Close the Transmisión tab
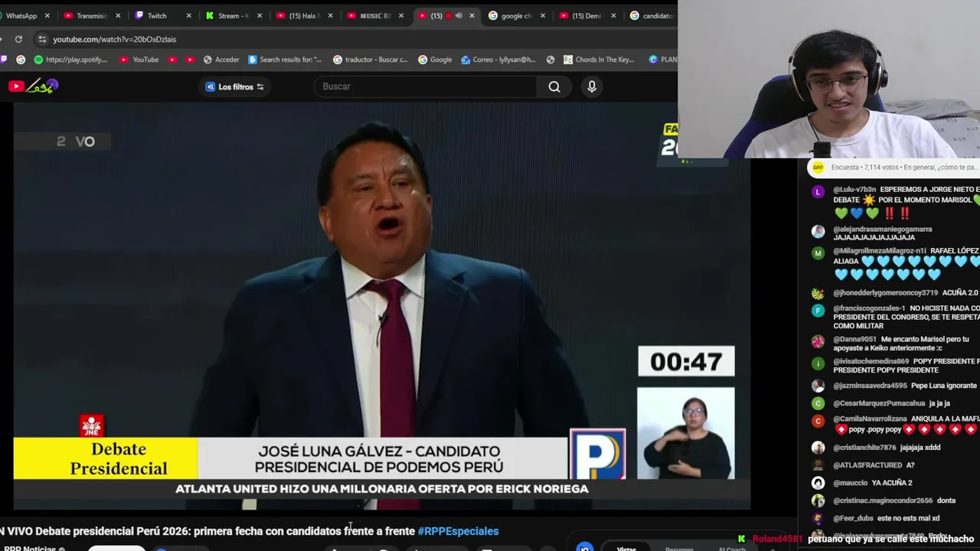 tap(118, 15)
